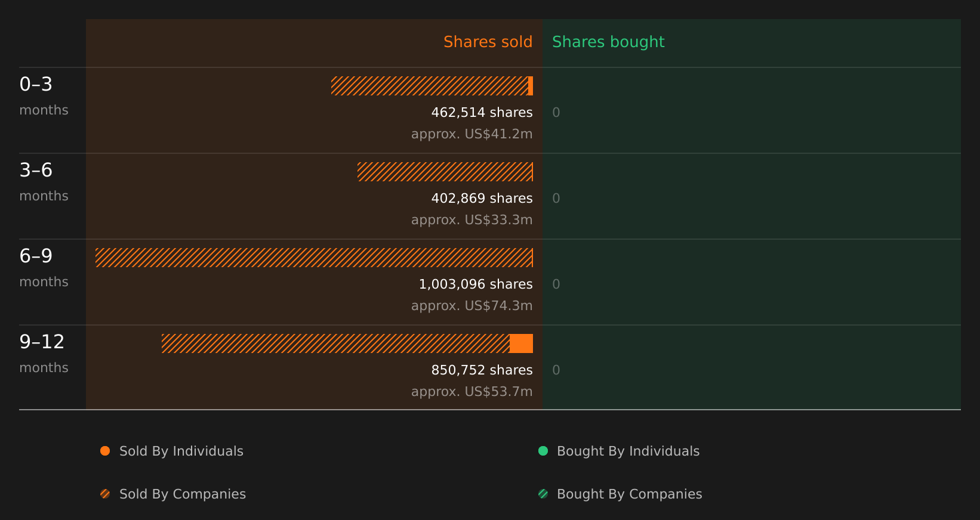Click the Sold By Individuals legend label
The height and width of the screenshot is (520, 980).
tap(181, 451)
